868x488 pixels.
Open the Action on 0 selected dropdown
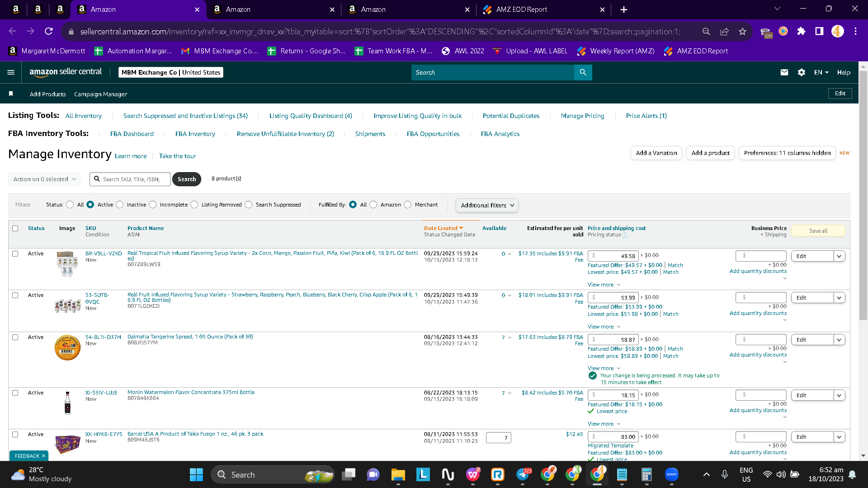pos(44,179)
